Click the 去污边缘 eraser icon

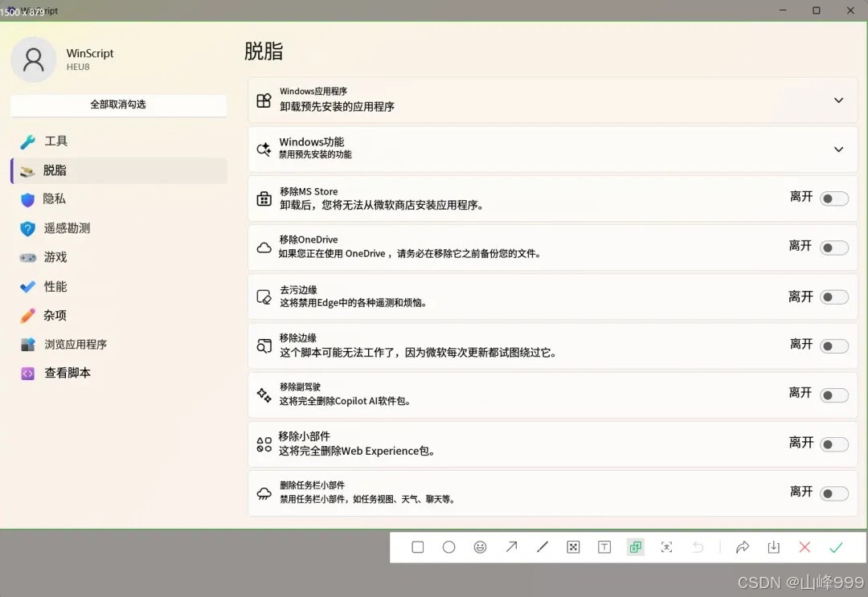(x=264, y=297)
